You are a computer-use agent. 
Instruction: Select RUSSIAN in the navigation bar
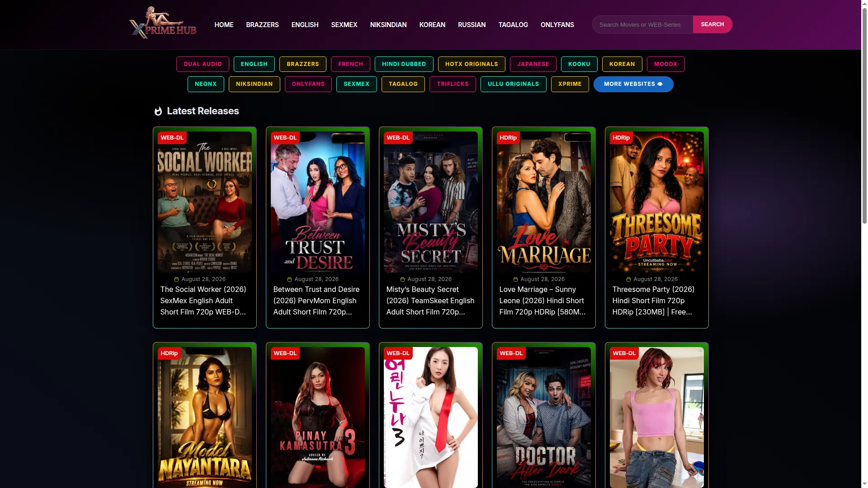coord(472,25)
